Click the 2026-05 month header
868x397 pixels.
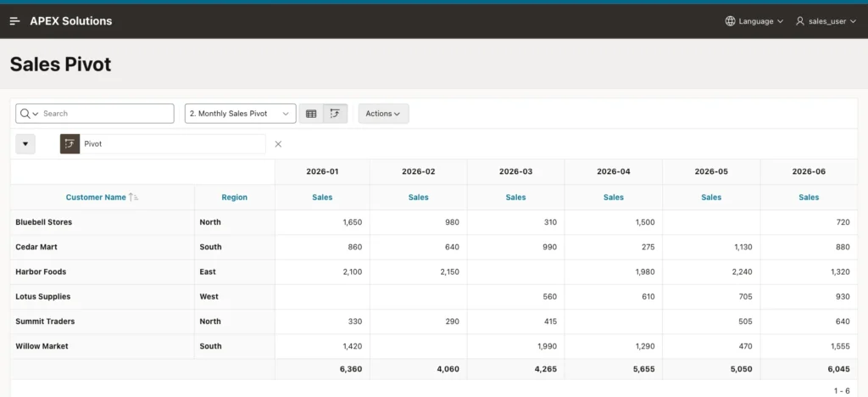[x=711, y=171]
